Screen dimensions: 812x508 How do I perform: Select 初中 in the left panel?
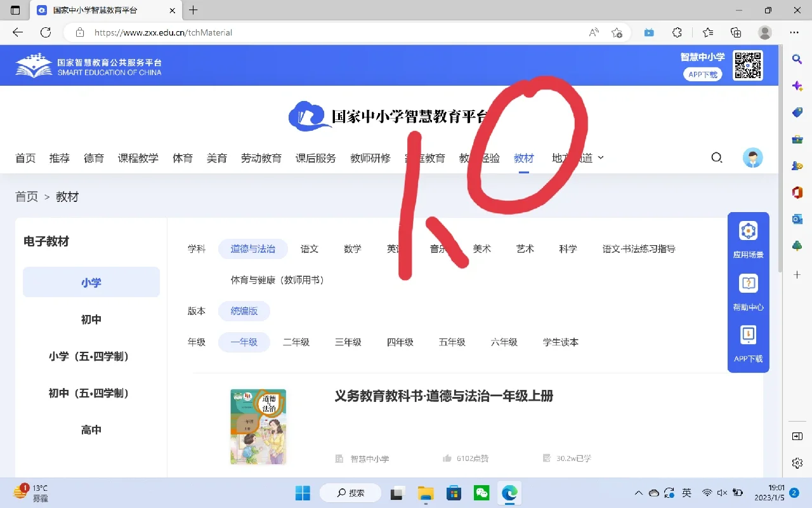point(91,319)
